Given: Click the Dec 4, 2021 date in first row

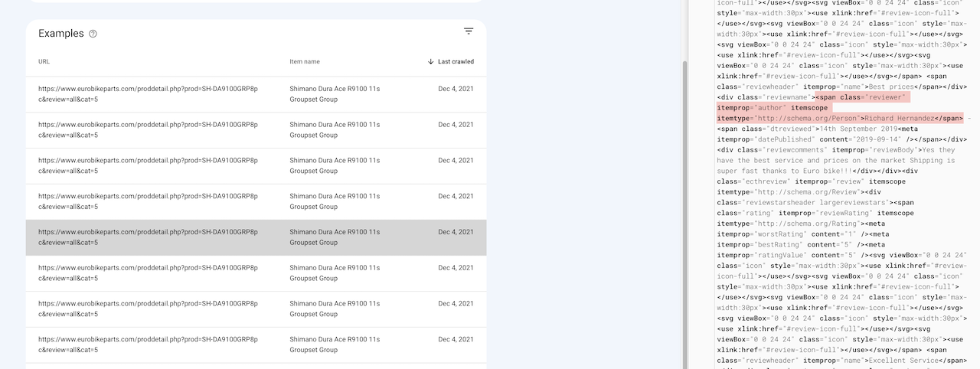Looking at the screenshot, I should (x=456, y=89).
